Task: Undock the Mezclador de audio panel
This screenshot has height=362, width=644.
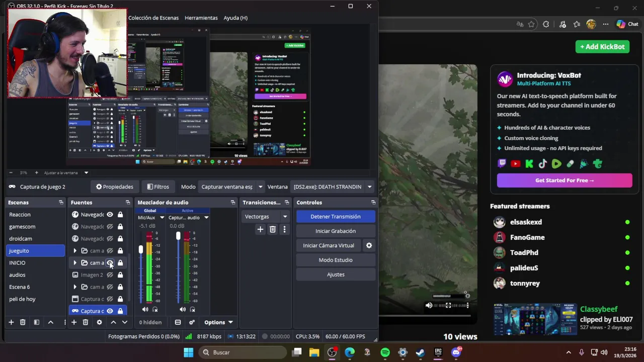Action: tap(233, 202)
